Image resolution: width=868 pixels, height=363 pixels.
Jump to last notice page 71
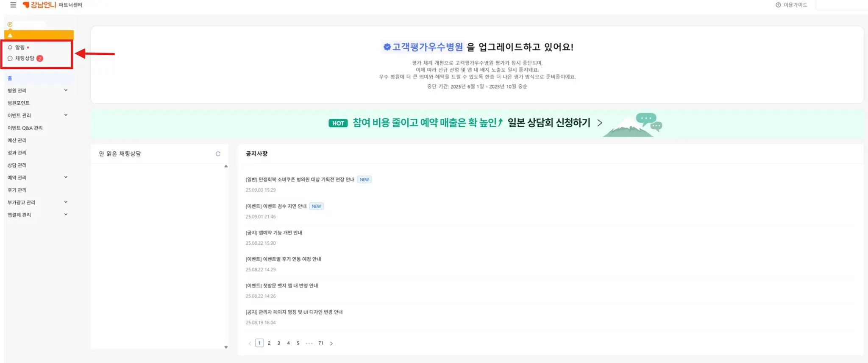tap(321, 343)
